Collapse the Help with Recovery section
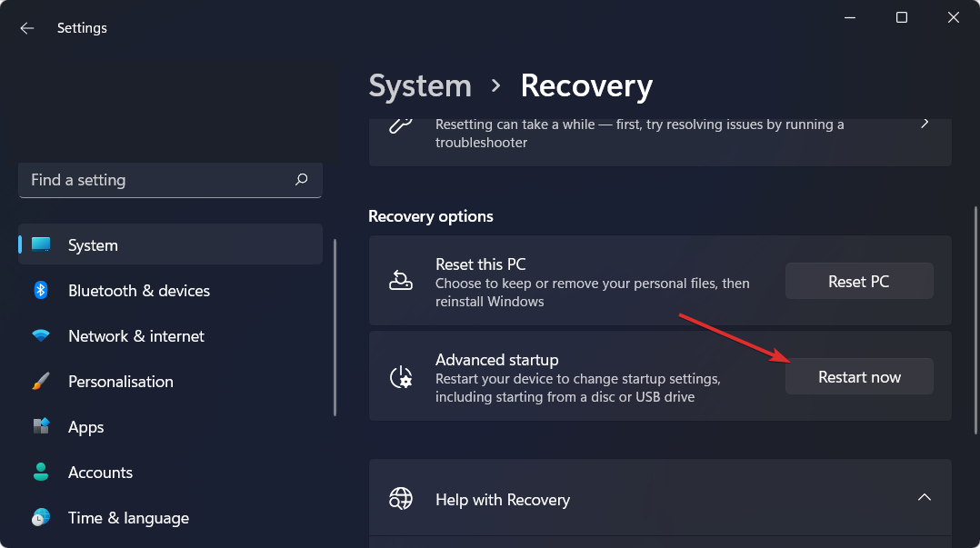 925,498
